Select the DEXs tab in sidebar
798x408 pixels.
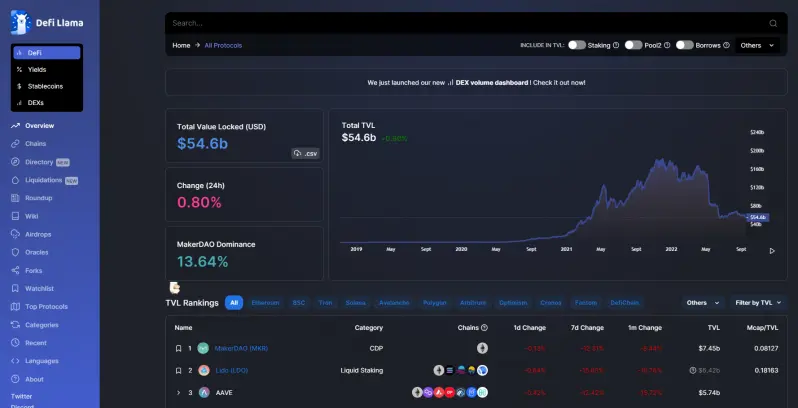click(x=47, y=103)
